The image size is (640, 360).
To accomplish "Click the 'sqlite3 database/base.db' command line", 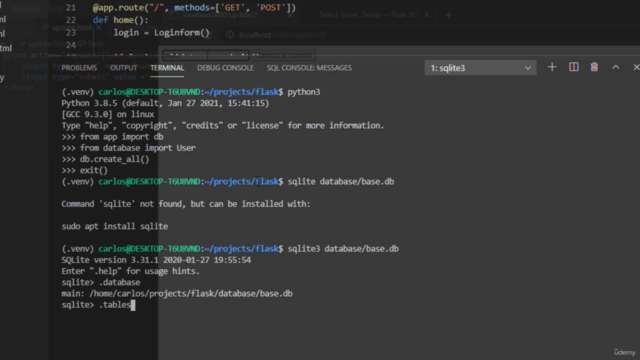I will pos(343,249).
